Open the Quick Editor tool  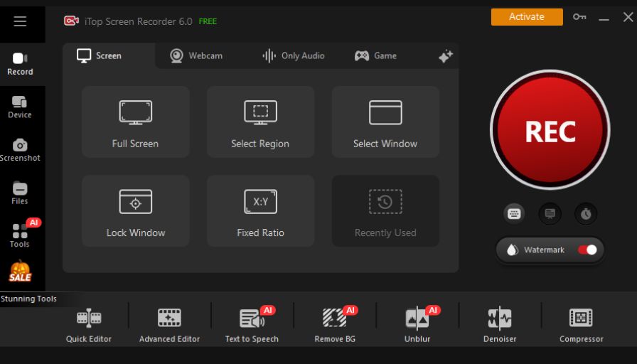tap(89, 326)
